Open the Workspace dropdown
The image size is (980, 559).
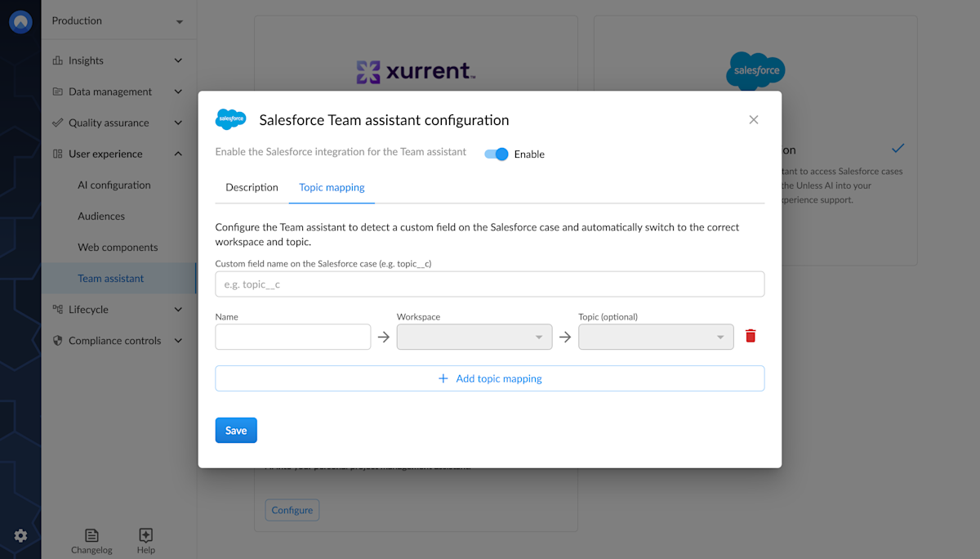point(474,336)
